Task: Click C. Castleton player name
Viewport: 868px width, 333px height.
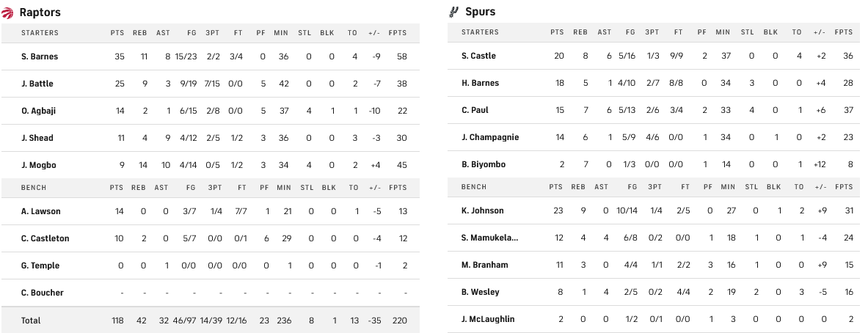Action: click(45, 238)
